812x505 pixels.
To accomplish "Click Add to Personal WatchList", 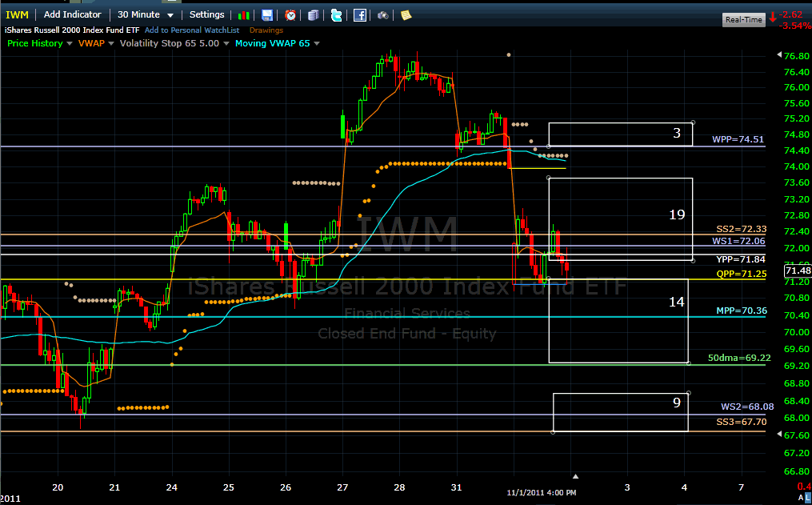I will (x=192, y=30).
